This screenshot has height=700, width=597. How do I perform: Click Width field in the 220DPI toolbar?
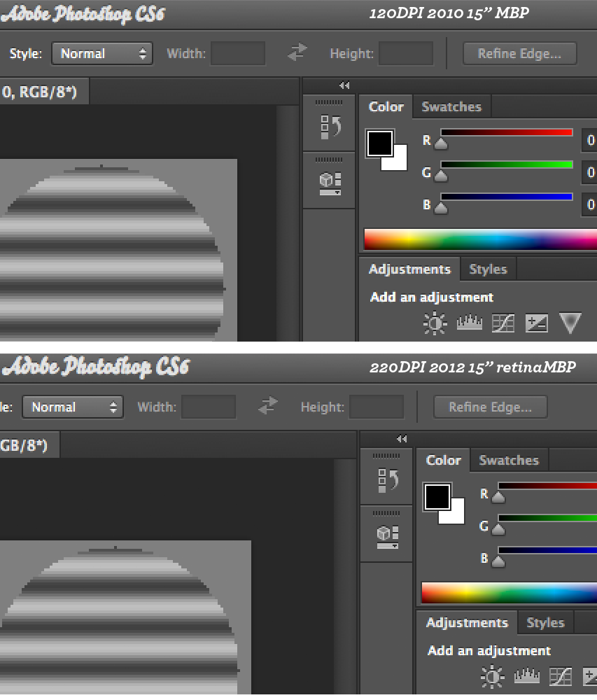(209, 407)
